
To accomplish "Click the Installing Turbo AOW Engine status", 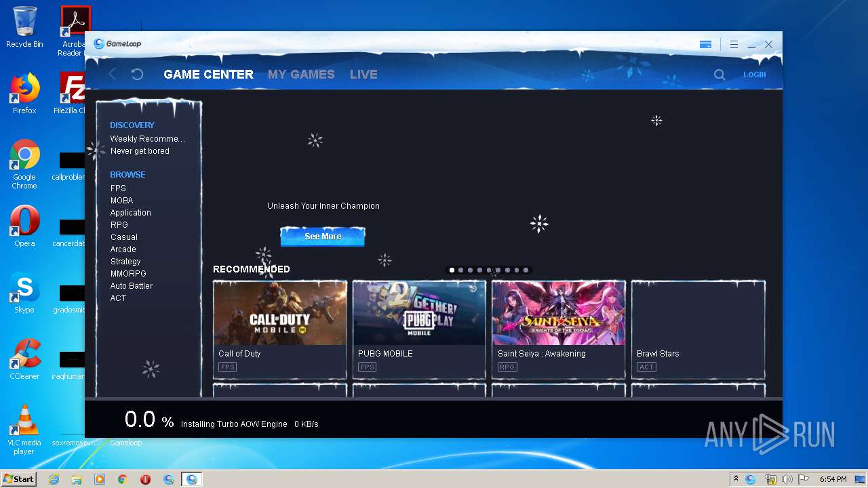I will (x=234, y=424).
